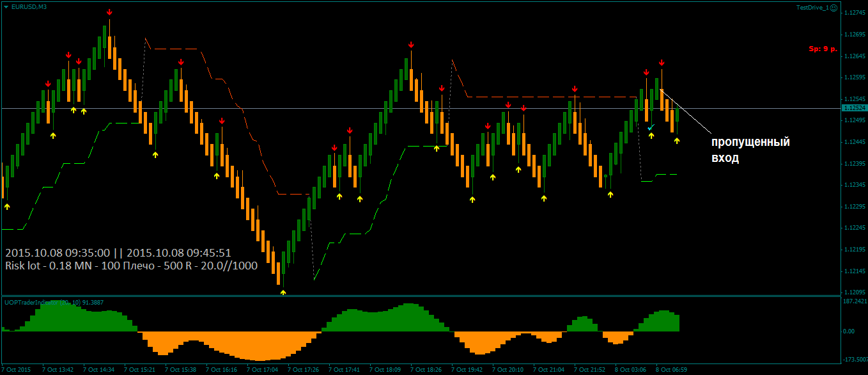Click the '7 Oct 2015' time axis label
This screenshot has height=375, width=868.
[15, 370]
